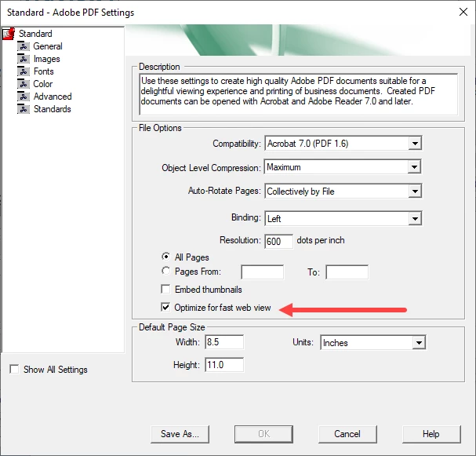
Task: Click the Images settings icon
Action: (x=24, y=59)
